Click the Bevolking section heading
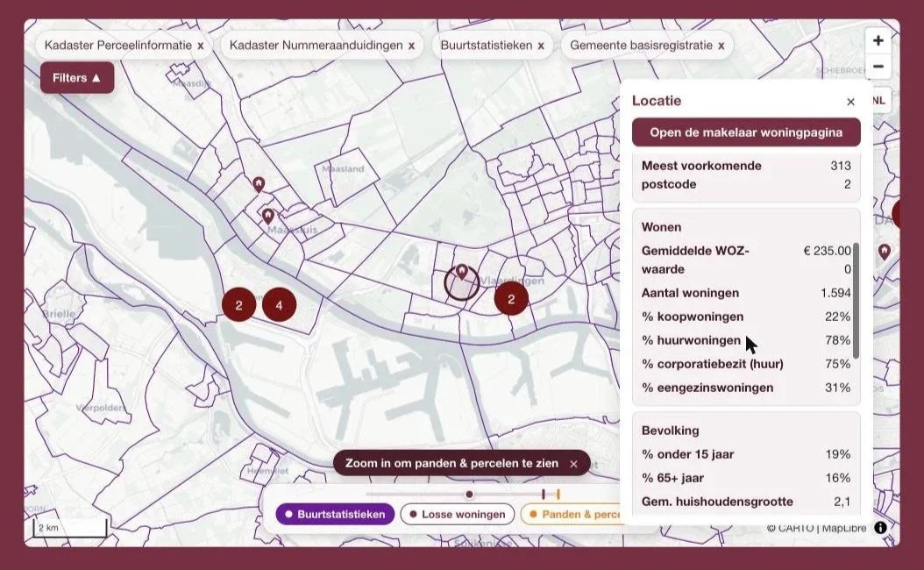 click(670, 431)
